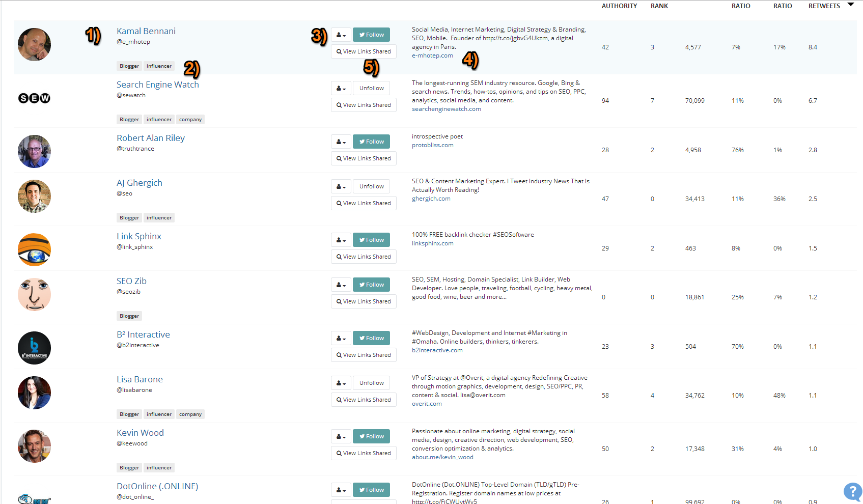Sort by the Rank column header
This screenshot has width=863, height=504.
[659, 6]
